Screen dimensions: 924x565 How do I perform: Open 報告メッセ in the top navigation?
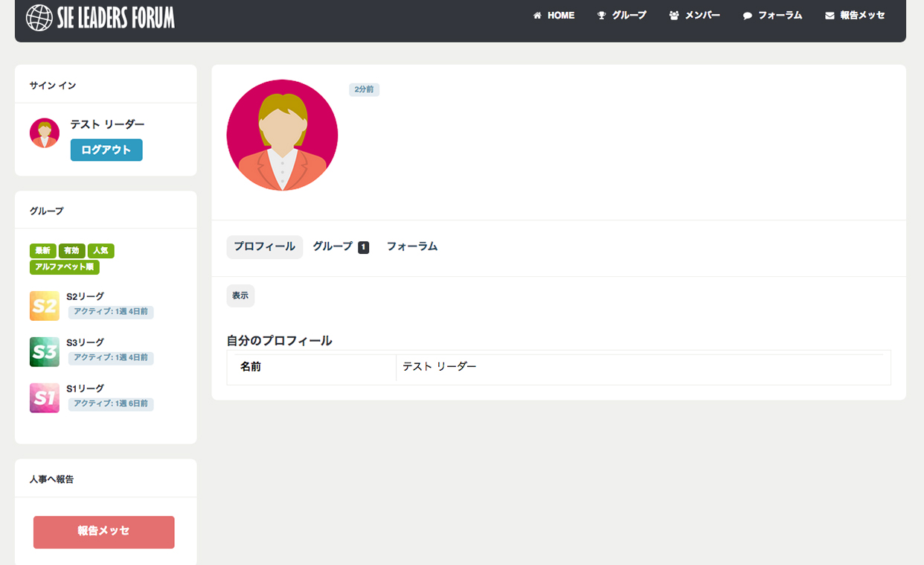(x=855, y=16)
